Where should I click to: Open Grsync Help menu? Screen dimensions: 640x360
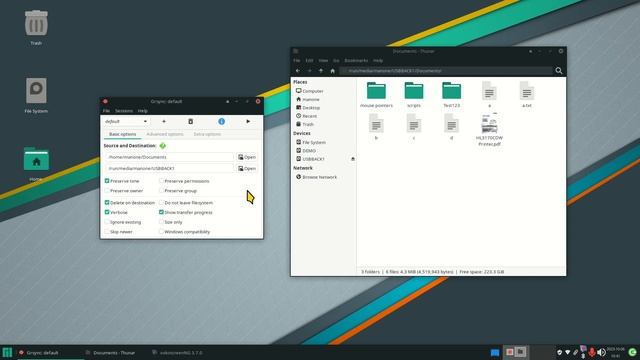pyautogui.click(x=142, y=111)
